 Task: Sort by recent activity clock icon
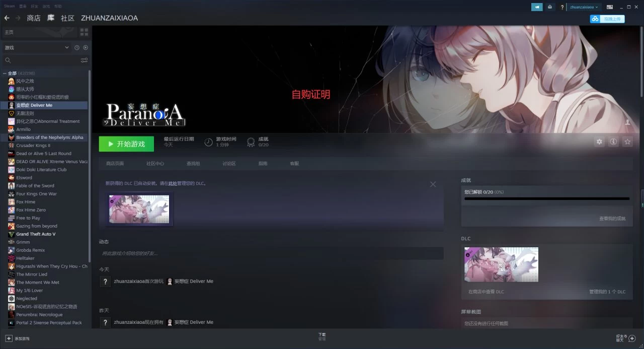coord(77,47)
